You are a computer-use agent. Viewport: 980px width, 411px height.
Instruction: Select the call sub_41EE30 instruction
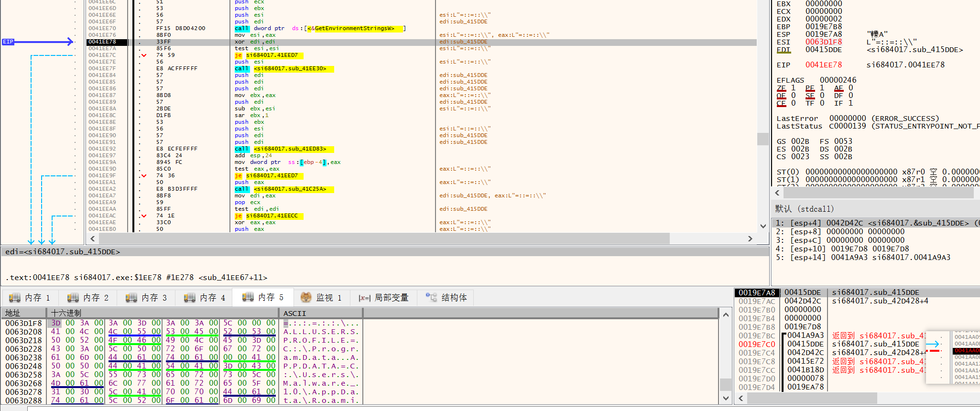point(422,69)
